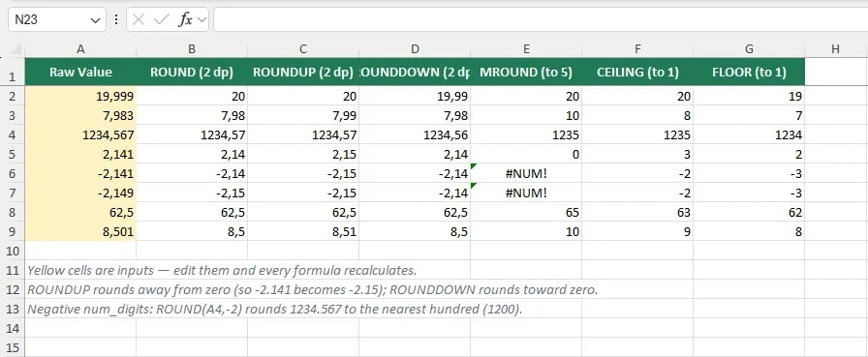Screen dimensions: 868x357
Task: Select column F header
Action: click(x=637, y=49)
